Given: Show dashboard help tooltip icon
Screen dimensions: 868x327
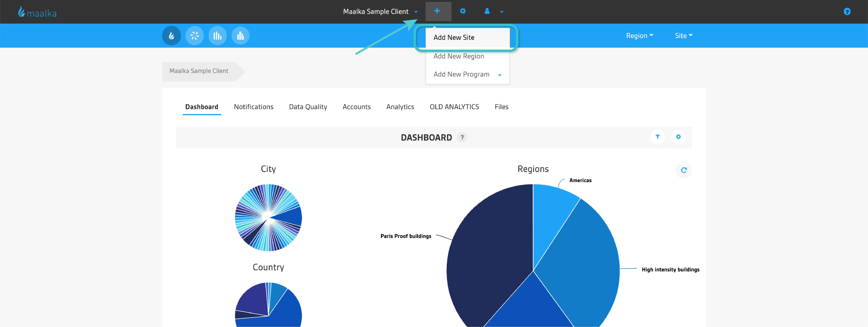Looking at the screenshot, I should pos(462,137).
